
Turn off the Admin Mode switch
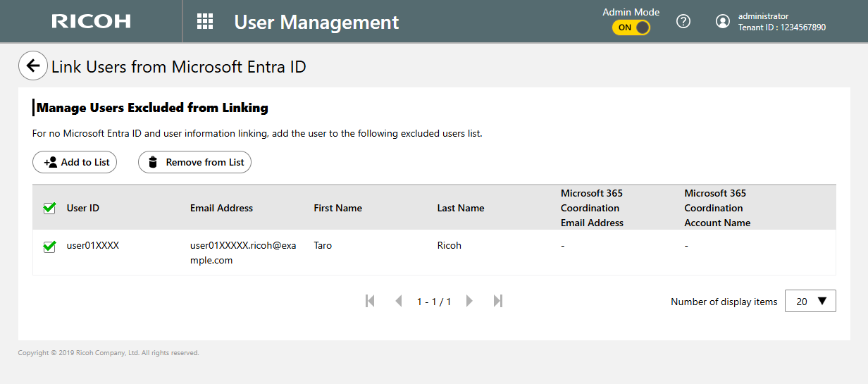coord(631,27)
